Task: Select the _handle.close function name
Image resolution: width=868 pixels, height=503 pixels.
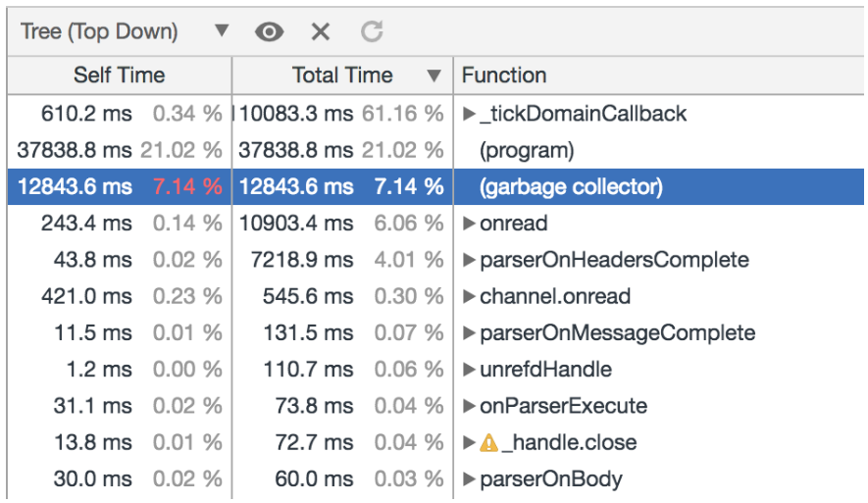Action: pos(570,442)
